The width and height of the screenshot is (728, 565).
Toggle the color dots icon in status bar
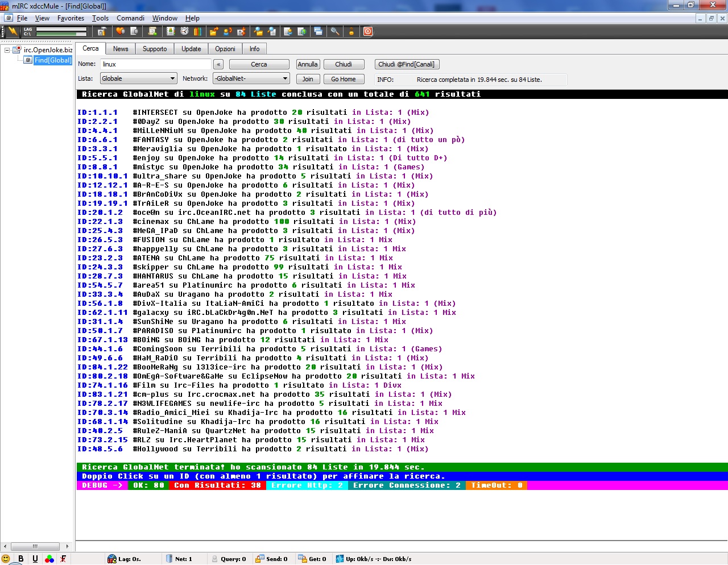tap(49, 558)
